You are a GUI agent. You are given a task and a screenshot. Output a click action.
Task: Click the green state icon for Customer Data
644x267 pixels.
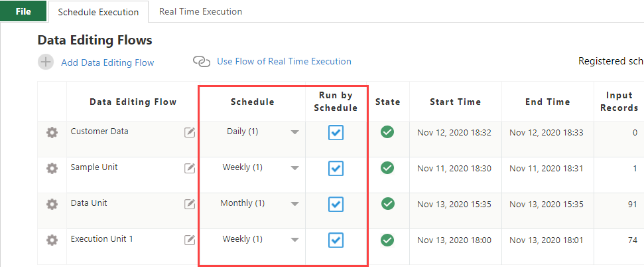coord(387,132)
